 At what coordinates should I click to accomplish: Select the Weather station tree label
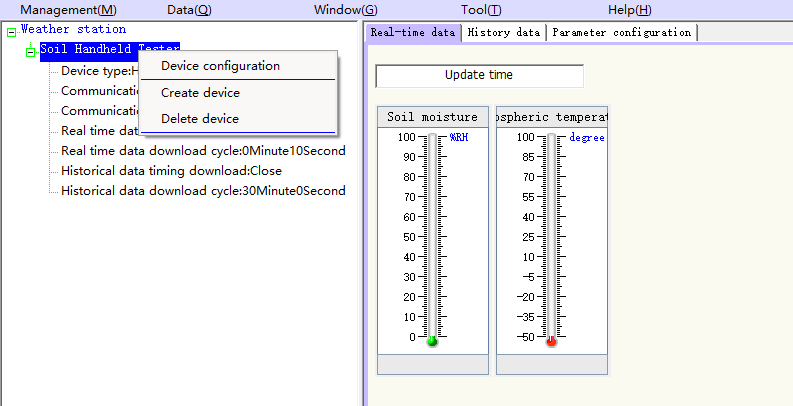point(73,30)
